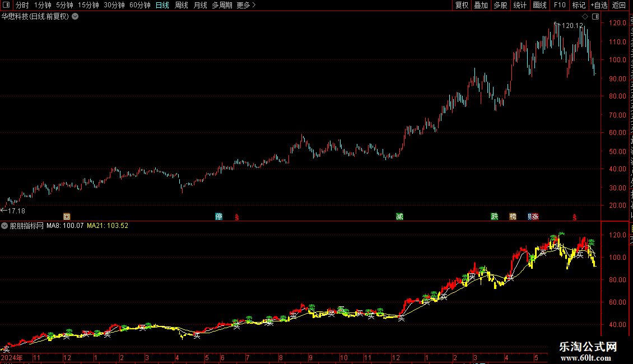Open F10 company information

pyautogui.click(x=560, y=5)
